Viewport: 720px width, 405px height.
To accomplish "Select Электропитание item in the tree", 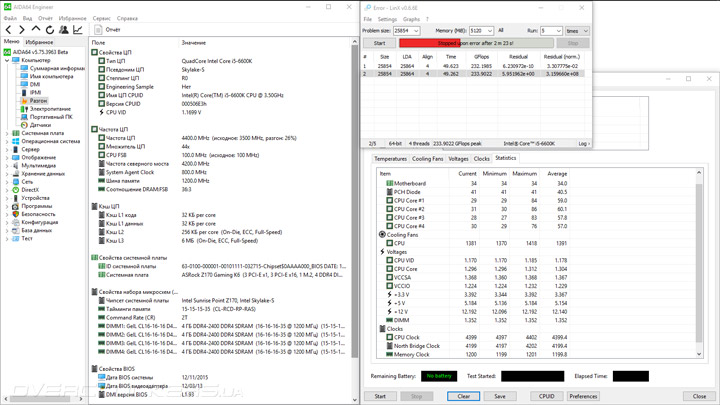I will point(51,109).
